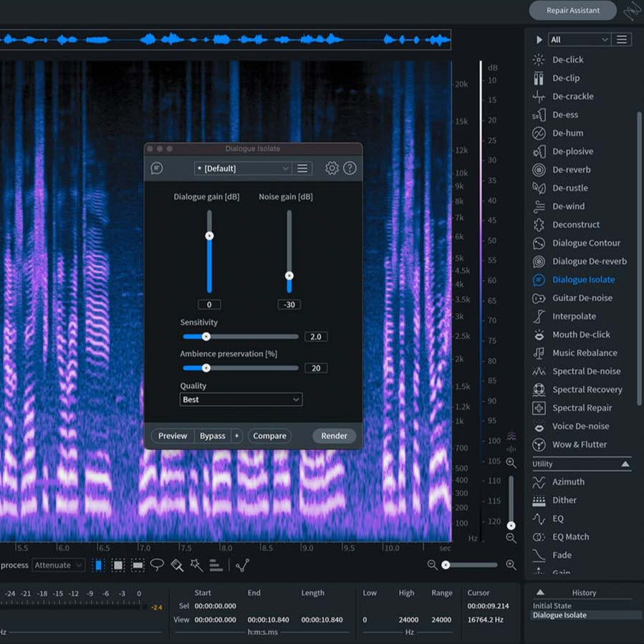Choose the Brush selection tool
This screenshot has width=644, height=644.
[177, 564]
